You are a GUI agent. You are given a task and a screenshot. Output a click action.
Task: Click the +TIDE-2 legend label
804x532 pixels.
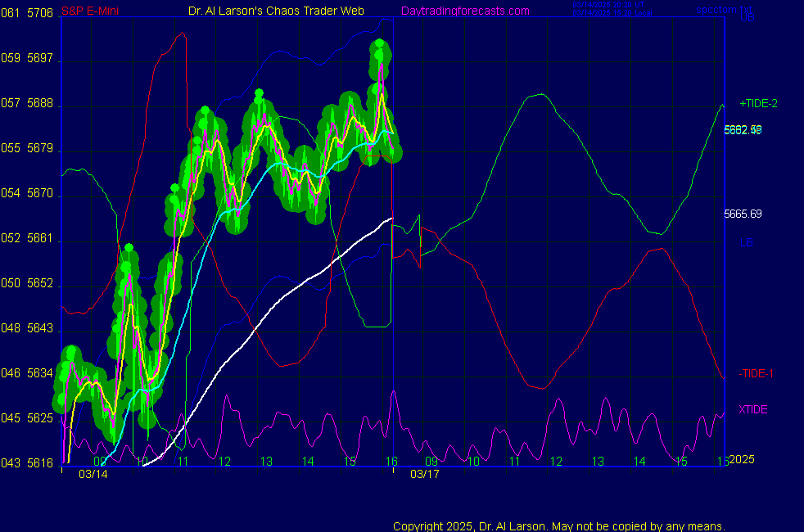point(758,103)
